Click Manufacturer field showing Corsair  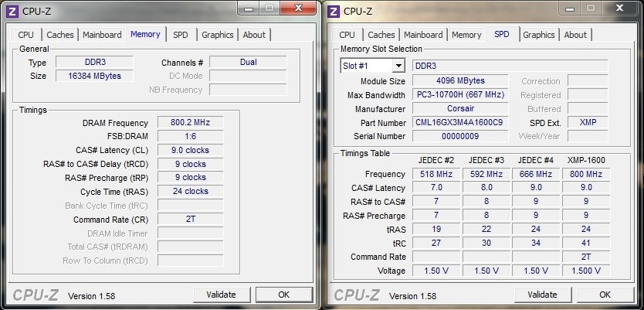460,108
